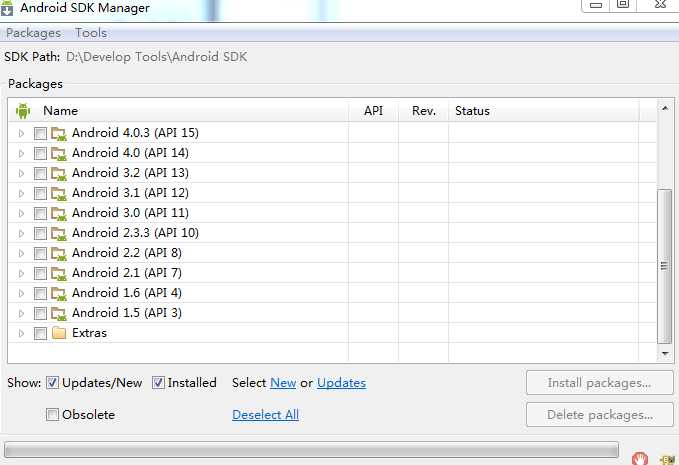
Task: Click the API column header
Action: [373, 111]
